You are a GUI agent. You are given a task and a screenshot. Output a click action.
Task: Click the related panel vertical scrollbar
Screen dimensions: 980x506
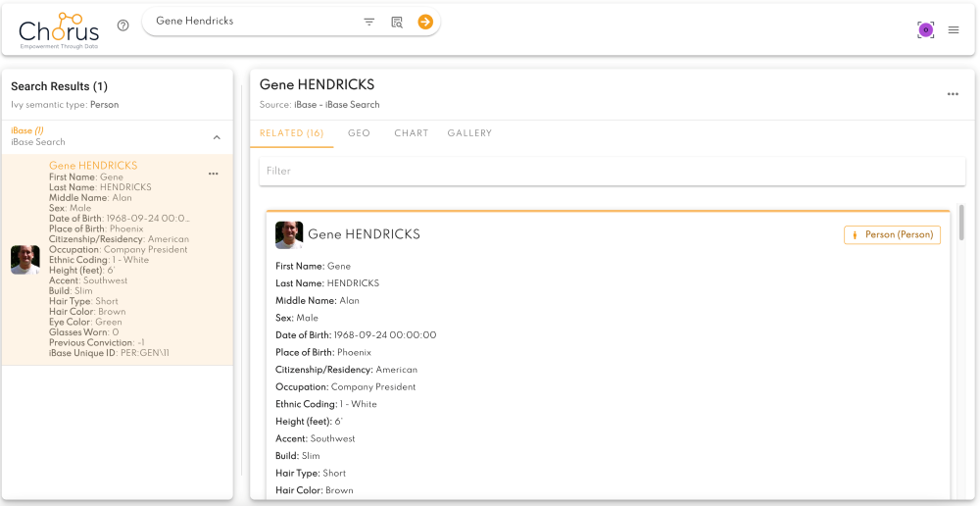[961, 222]
